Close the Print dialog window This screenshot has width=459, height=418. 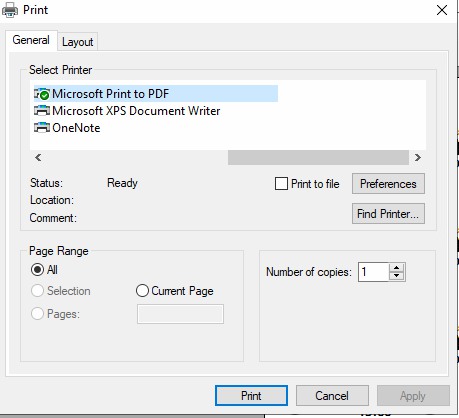click(x=442, y=10)
